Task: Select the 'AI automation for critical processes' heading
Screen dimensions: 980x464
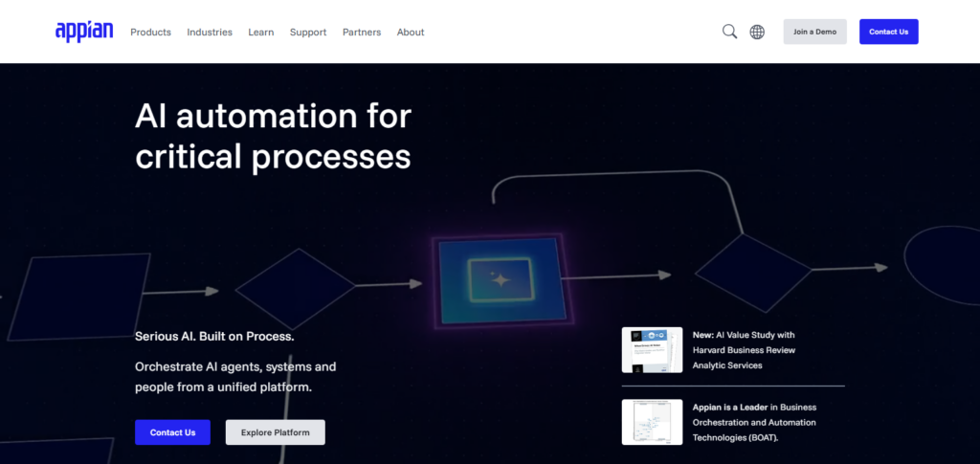Action: point(273,136)
